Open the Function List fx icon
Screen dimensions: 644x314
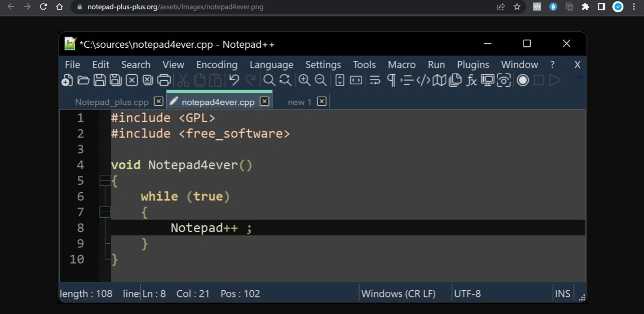pos(471,80)
